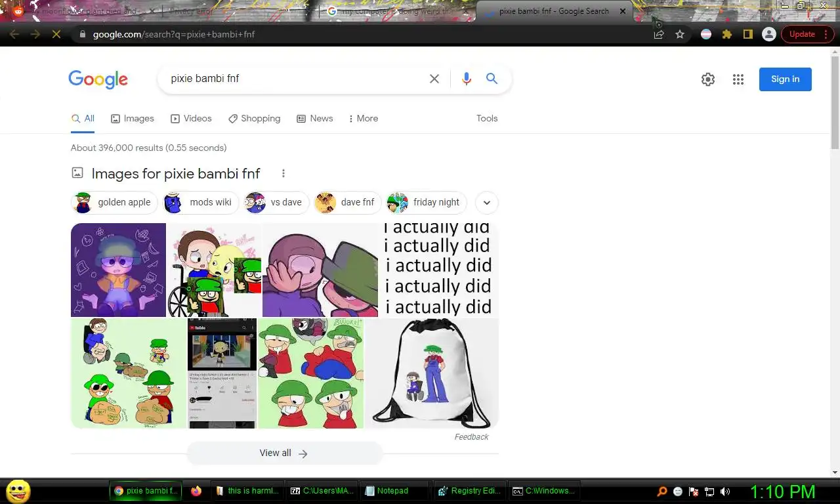Viewport: 840px width, 504px height.
Task: Click the Sign in button
Action: tap(786, 79)
